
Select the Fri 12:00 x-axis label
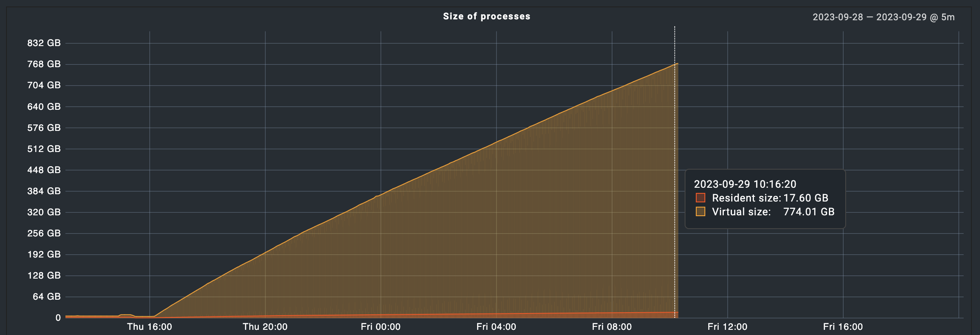[x=727, y=326]
